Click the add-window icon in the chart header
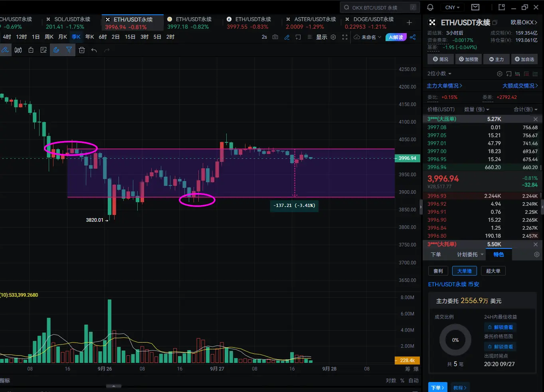This screenshot has height=392, width=544. (x=298, y=37)
